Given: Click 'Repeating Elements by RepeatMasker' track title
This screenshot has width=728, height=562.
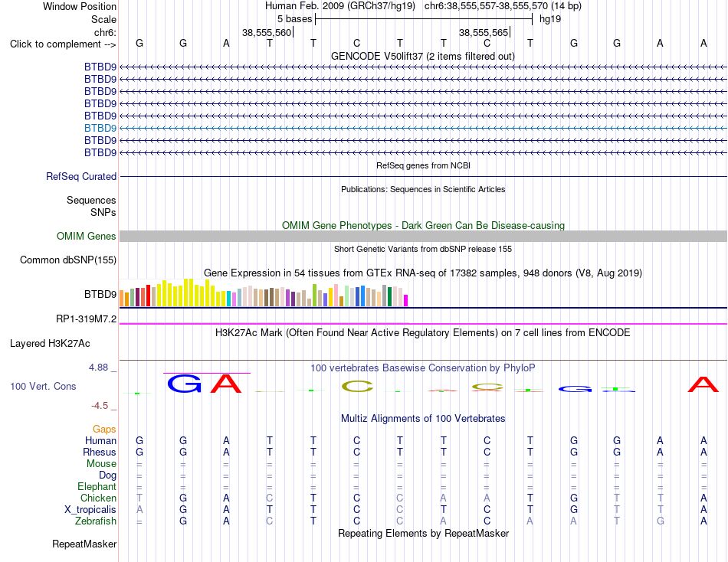Looking at the screenshot, I should click(423, 533).
